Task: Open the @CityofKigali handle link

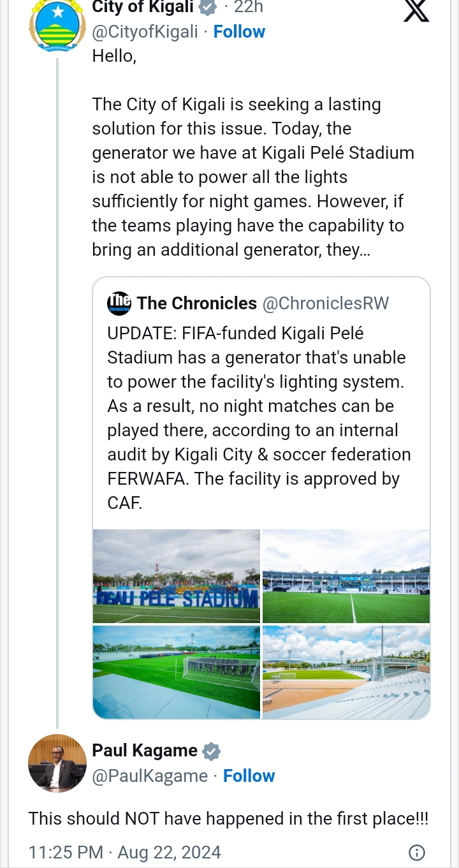Action: pos(145,32)
